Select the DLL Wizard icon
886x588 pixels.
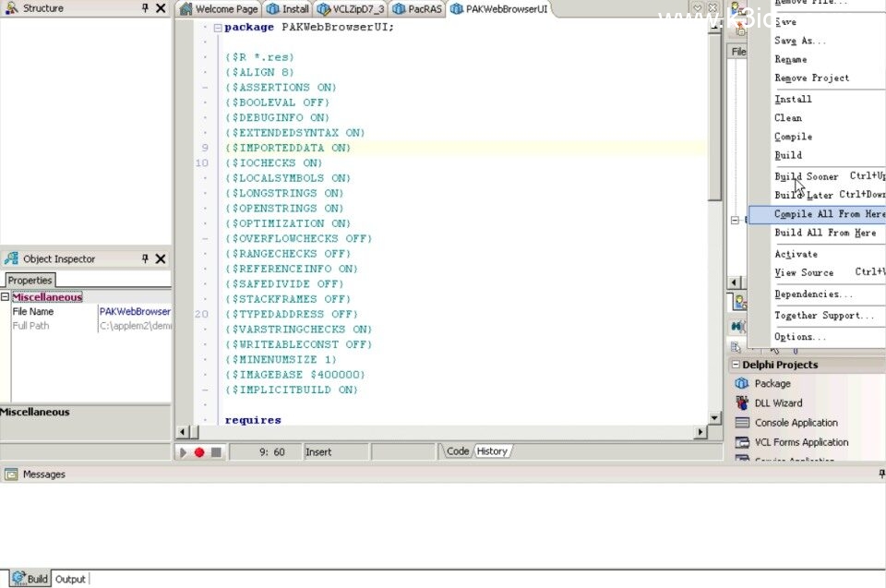point(741,402)
